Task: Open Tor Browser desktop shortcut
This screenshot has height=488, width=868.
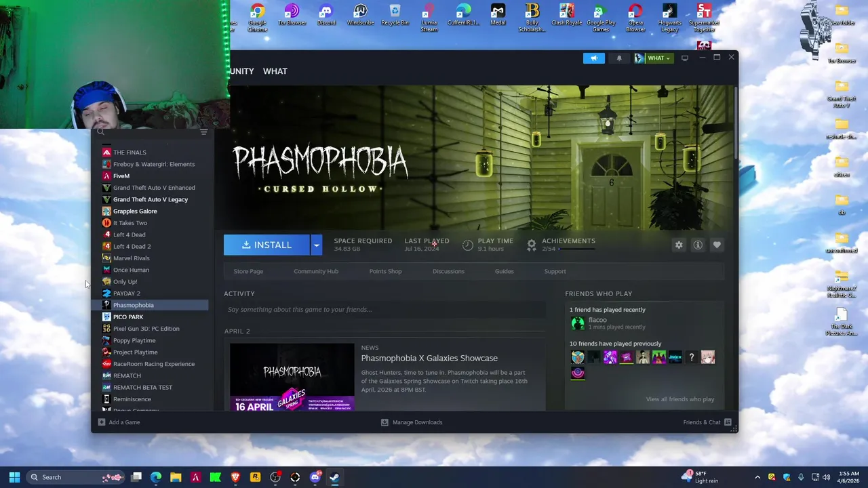Action: pos(292,15)
